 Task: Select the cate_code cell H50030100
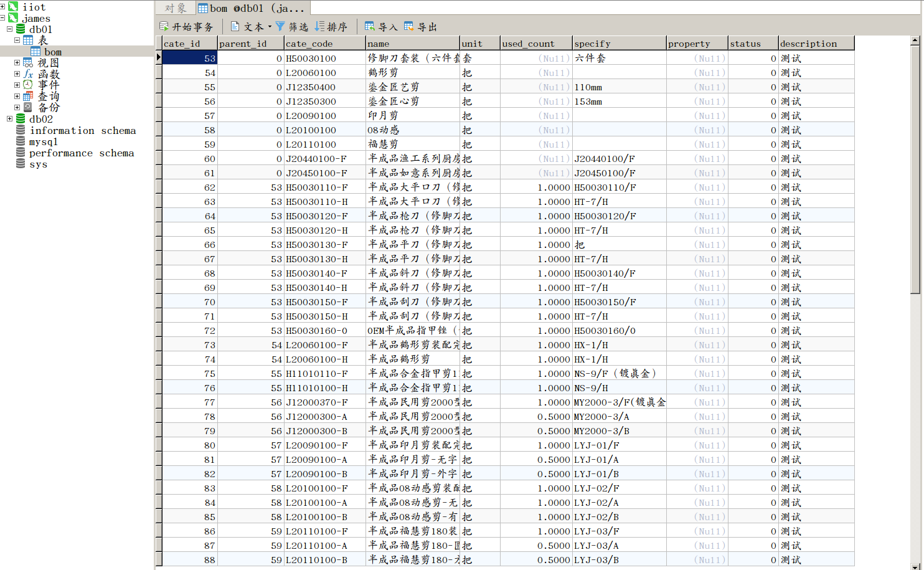click(x=325, y=58)
